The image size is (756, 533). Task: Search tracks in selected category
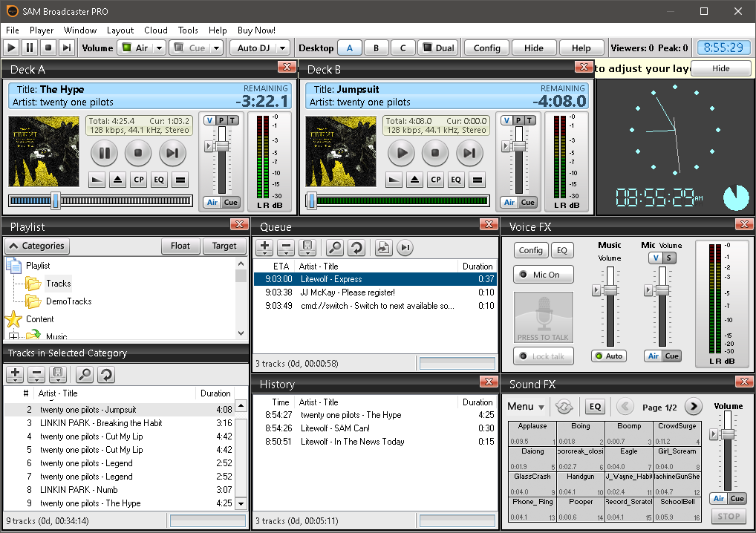point(85,374)
